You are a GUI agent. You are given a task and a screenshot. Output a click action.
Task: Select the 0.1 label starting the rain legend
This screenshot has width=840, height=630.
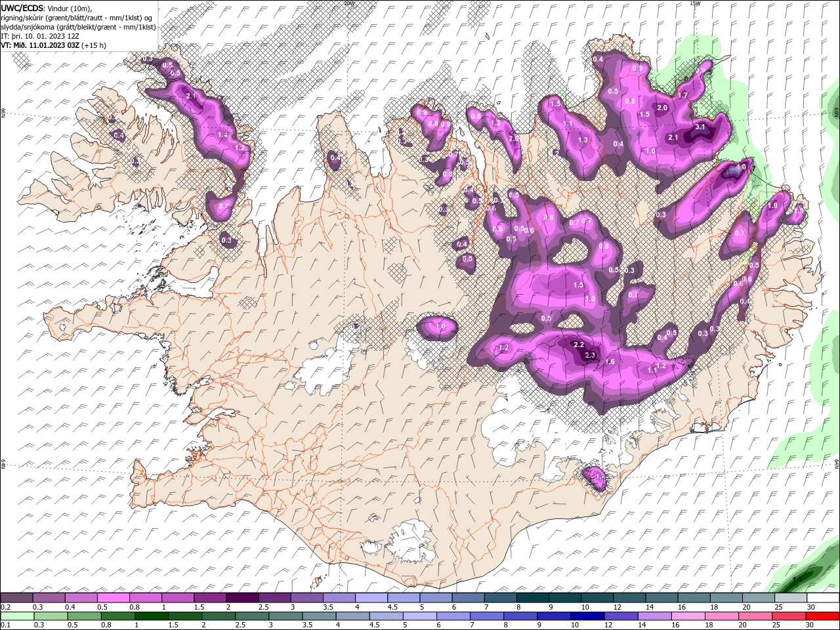pyautogui.click(x=5, y=625)
